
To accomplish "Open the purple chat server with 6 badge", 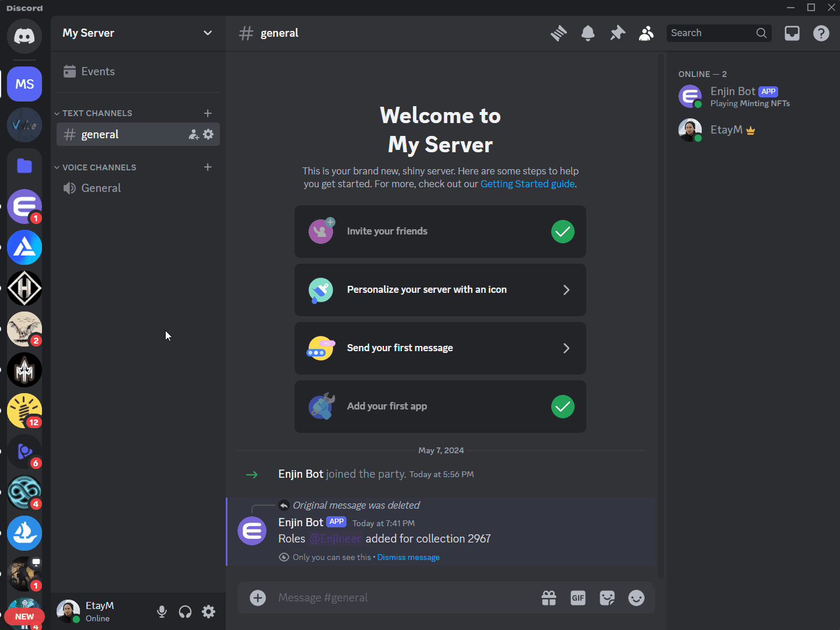I will (x=24, y=452).
